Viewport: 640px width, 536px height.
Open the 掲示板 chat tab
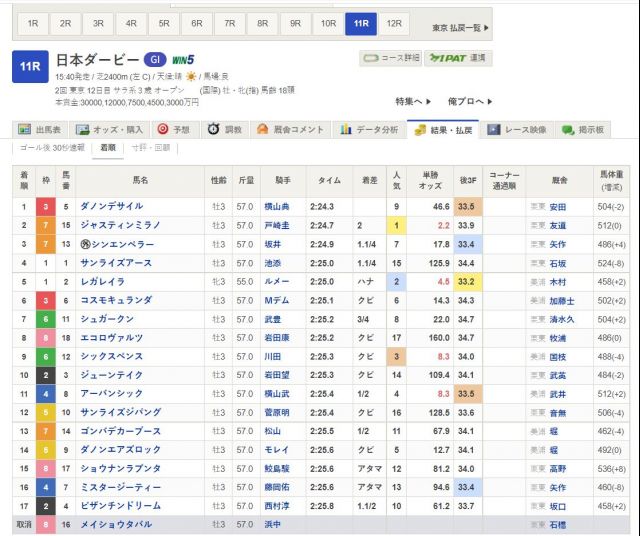(x=583, y=130)
